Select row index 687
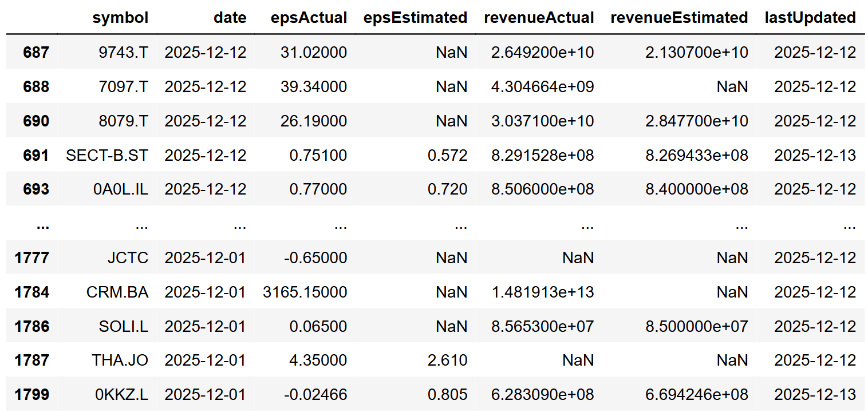868x416 pixels. point(36,53)
